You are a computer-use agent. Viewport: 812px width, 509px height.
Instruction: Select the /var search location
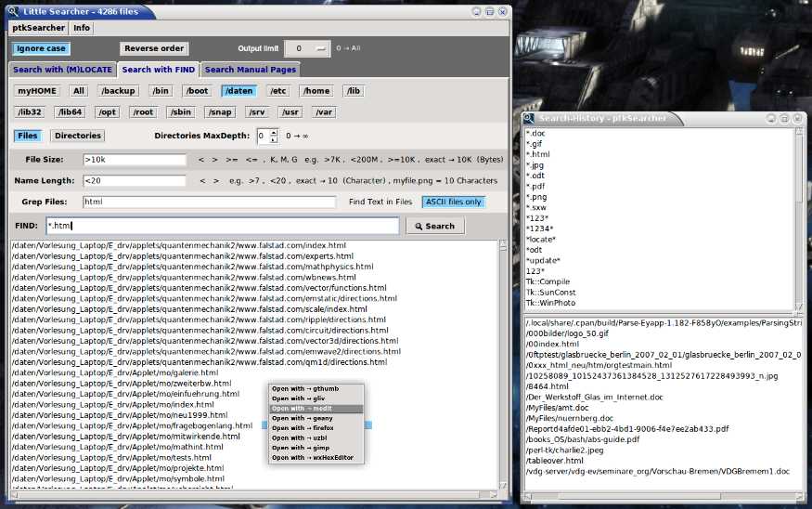pos(324,112)
